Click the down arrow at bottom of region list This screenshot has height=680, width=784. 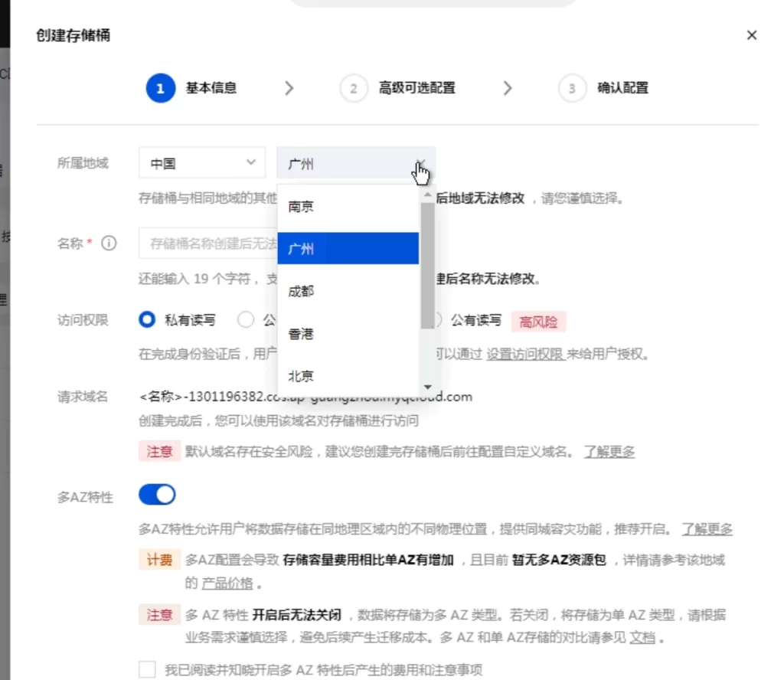pyautogui.click(x=428, y=387)
